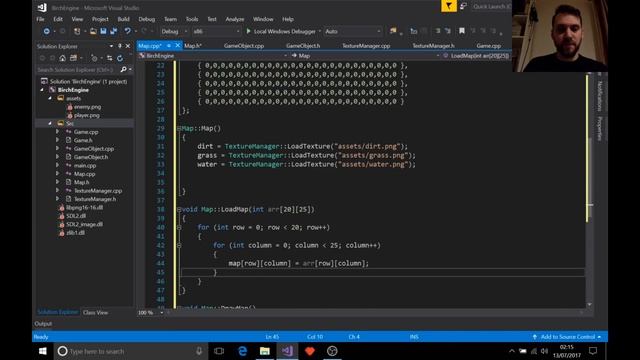Image resolution: width=640 pixels, height=360 pixels.
Task: Click the navigate backward toolbar arrow
Action: pos(47,31)
